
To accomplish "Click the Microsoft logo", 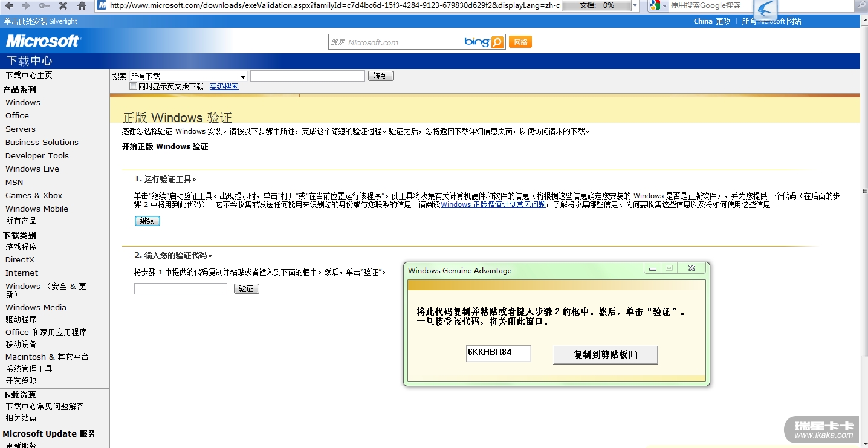I will tap(43, 41).
